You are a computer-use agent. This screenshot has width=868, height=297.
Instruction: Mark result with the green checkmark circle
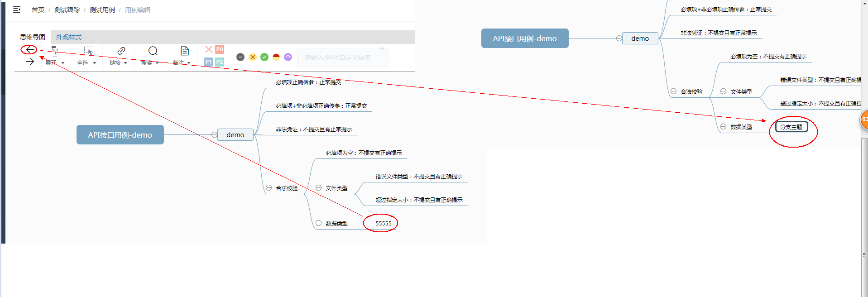[x=264, y=57]
